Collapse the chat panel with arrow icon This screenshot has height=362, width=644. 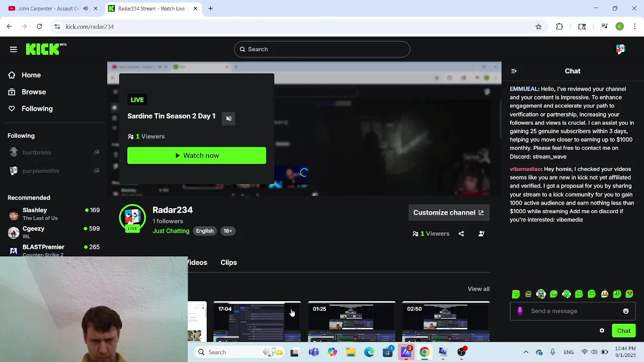pyautogui.click(x=514, y=71)
